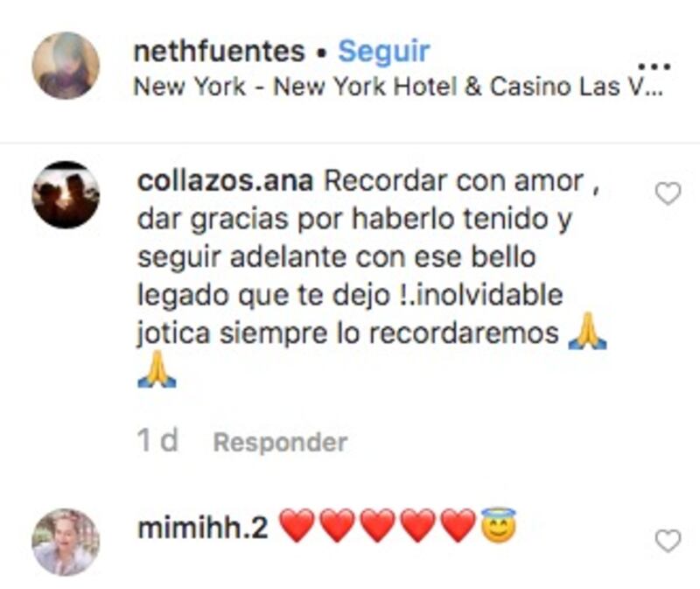Click the 'siempre lo recordaremos' comment text
Image resolution: width=700 pixels, height=589 pixels.
(388, 333)
